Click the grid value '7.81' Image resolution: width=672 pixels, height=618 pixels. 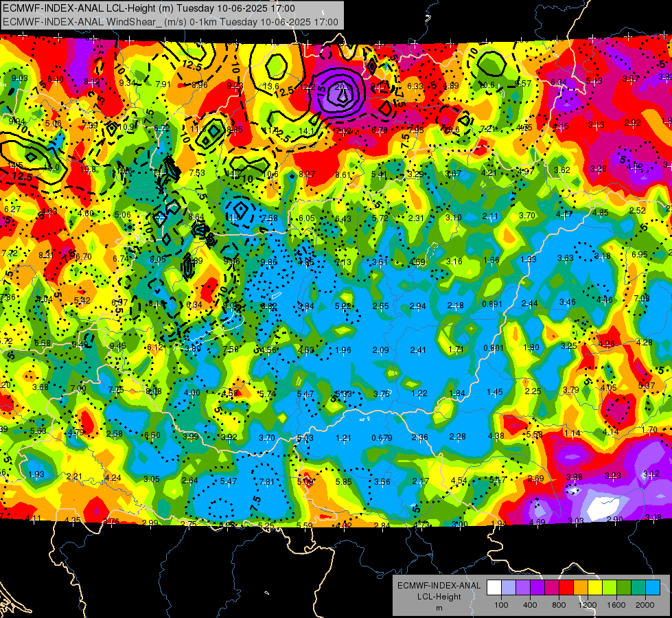point(266,482)
